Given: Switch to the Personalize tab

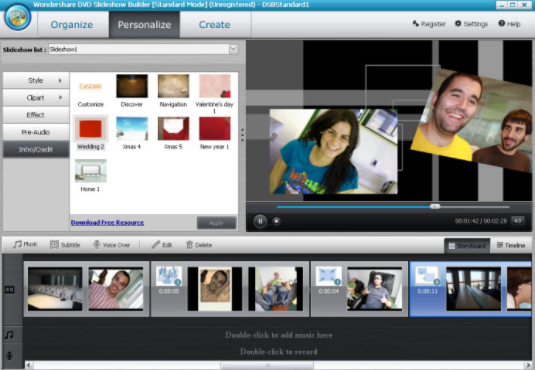Looking at the screenshot, I should point(144,25).
